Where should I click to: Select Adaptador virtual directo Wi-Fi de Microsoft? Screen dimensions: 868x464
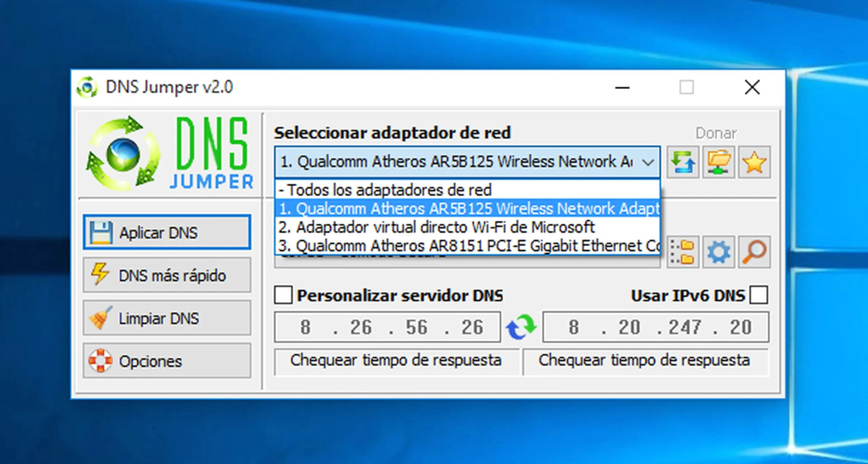[x=468, y=227]
